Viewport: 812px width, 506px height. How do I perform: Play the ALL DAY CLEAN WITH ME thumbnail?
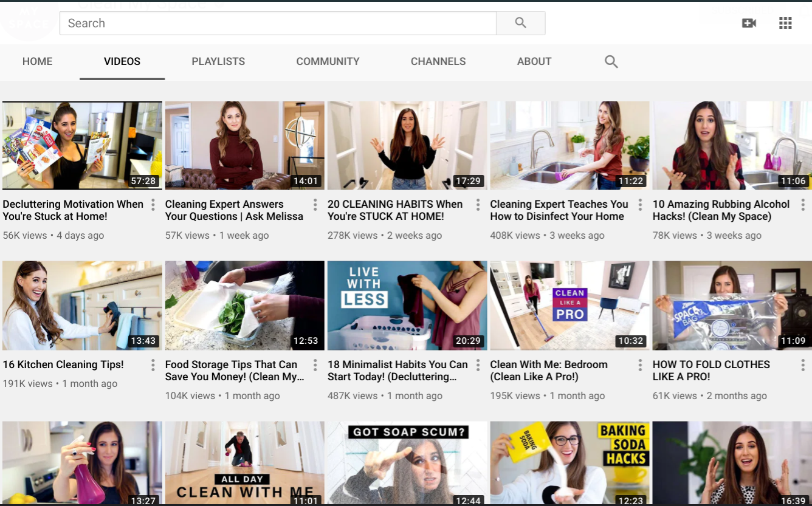245,463
